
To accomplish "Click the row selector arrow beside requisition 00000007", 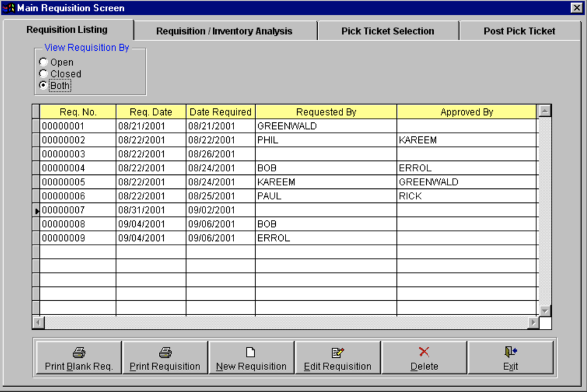I will (37, 210).
